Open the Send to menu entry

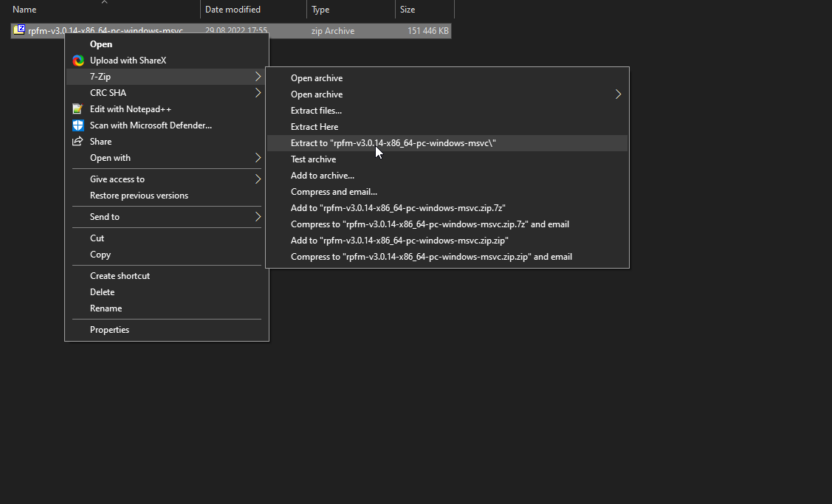click(167, 216)
